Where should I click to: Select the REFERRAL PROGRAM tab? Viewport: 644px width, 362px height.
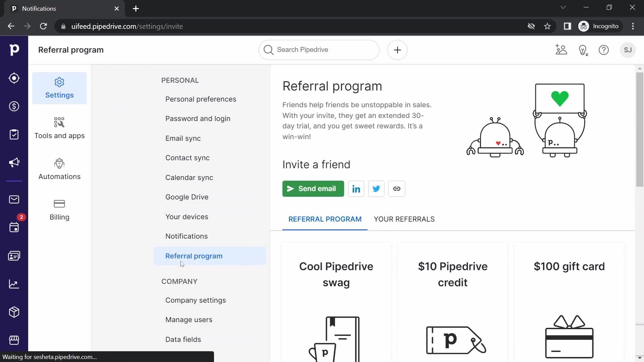325,219
